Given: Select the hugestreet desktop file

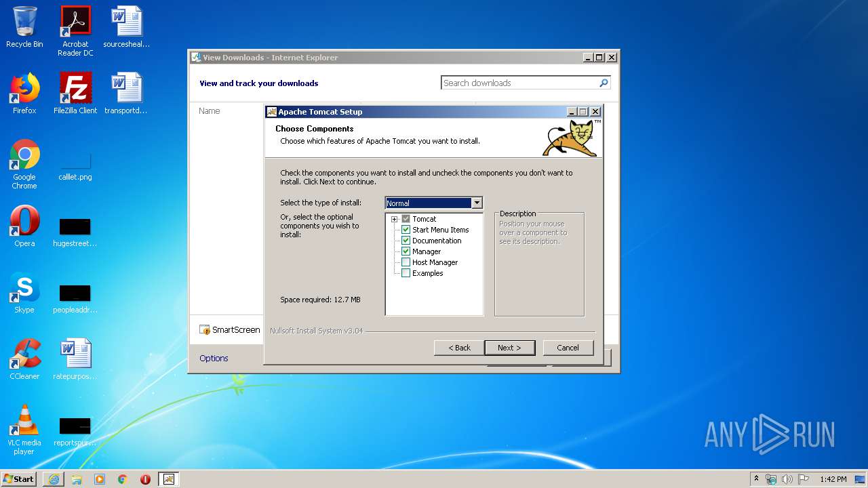Looking at the screenshot, I should tap(75, 232).
